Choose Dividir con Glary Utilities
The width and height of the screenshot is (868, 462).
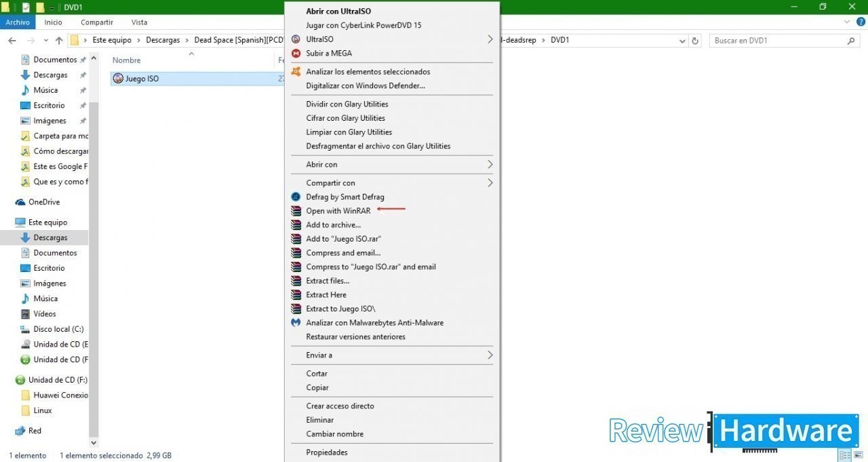[347, 104]
